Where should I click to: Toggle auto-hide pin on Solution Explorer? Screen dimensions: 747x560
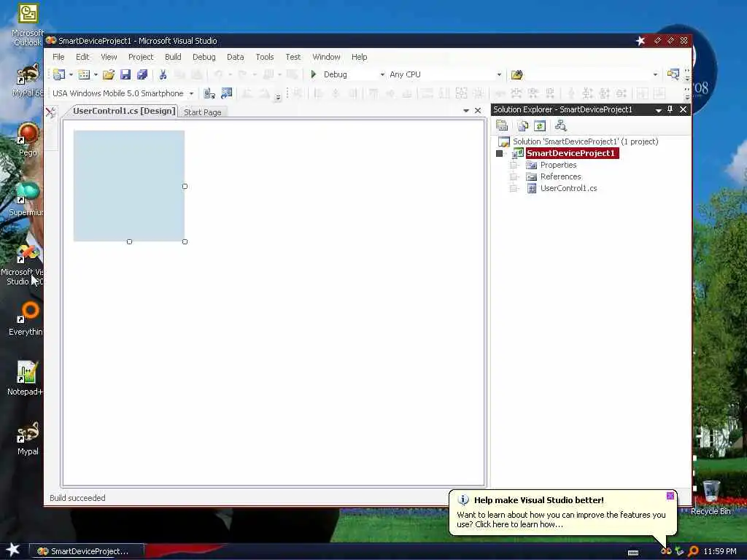pyautogui.click(x=670, y=109)
